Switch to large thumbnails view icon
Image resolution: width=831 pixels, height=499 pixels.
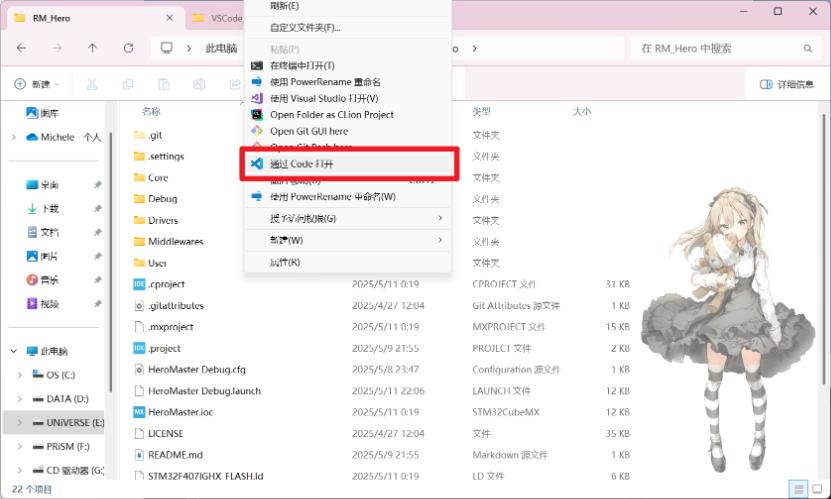pyautogui.click(x=818, y=488)
